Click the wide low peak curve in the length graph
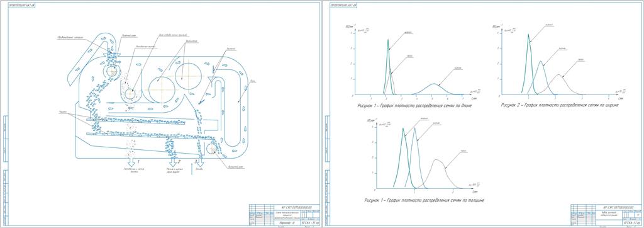 (435, 88)
